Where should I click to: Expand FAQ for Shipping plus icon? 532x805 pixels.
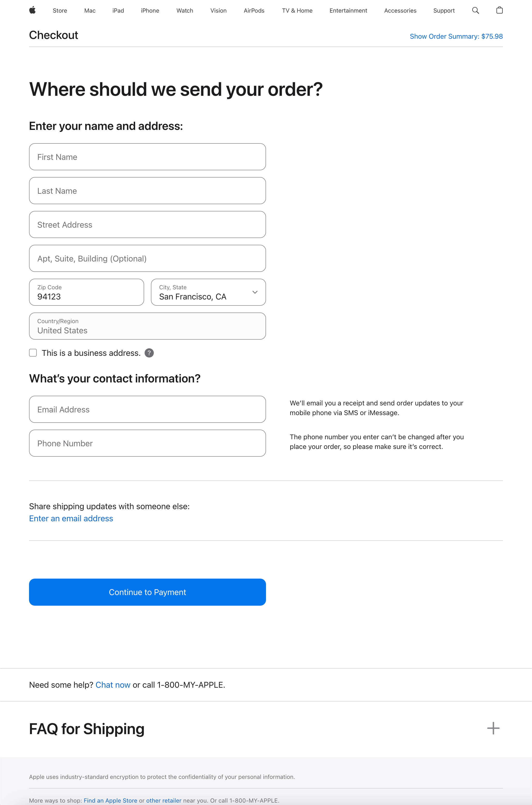tap(493, 728)
